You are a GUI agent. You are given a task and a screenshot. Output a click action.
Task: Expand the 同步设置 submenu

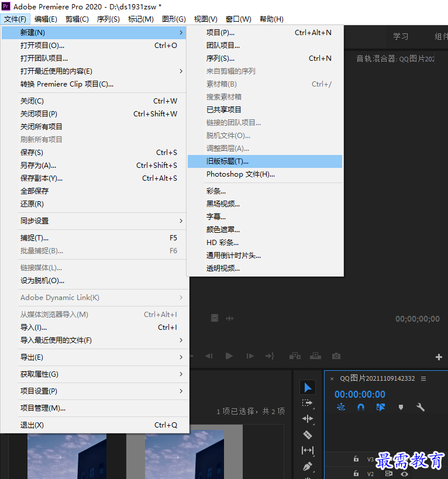point(94,221)
